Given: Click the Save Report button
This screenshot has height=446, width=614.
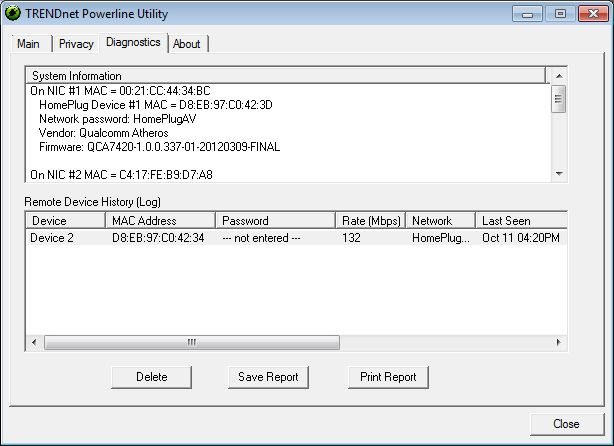Looking at the screenshot, I should pyautogui.click(x=268, y=377).
